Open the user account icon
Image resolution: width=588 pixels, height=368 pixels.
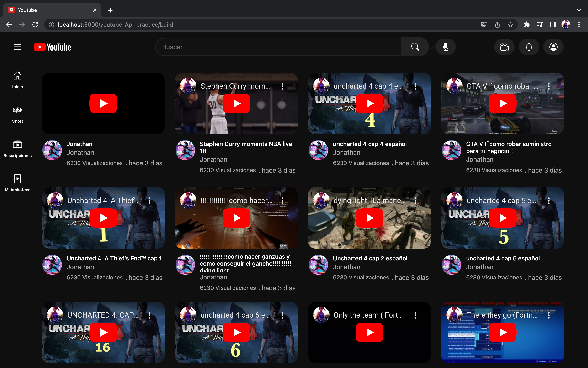(x=553, y=47)
